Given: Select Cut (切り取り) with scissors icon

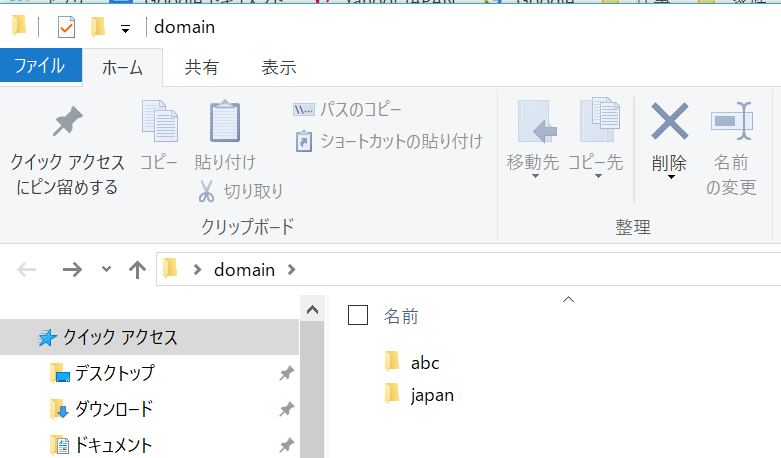Looking at the screenshot, I should [x=241, y=191].
